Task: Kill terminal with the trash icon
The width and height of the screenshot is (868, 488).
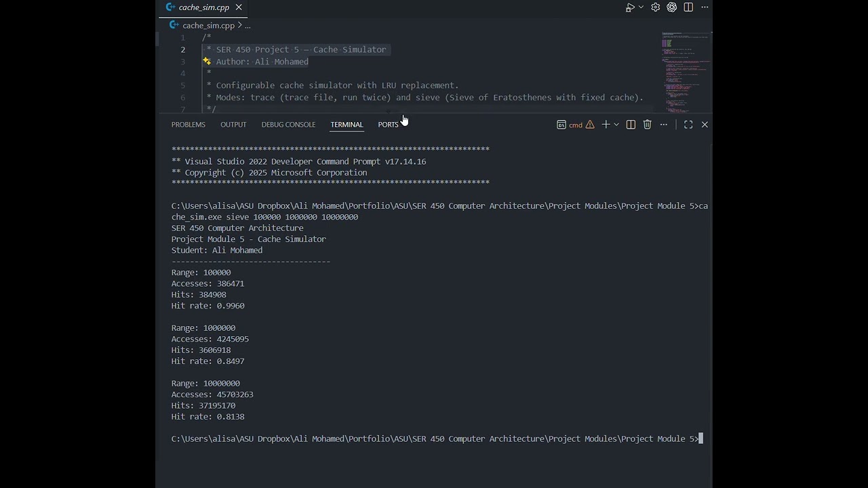Action: coord(647,125)
